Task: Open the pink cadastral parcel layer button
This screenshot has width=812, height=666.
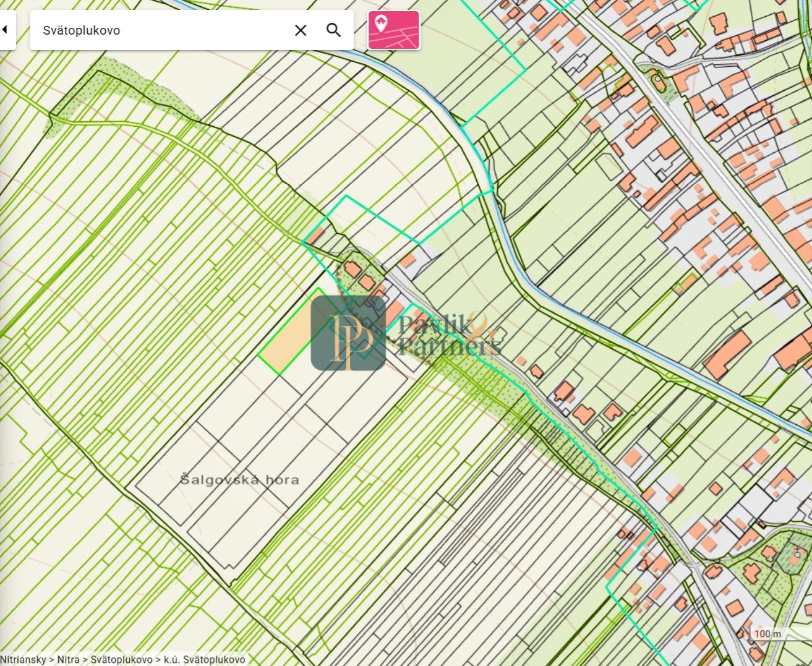Action: (394, 30)
